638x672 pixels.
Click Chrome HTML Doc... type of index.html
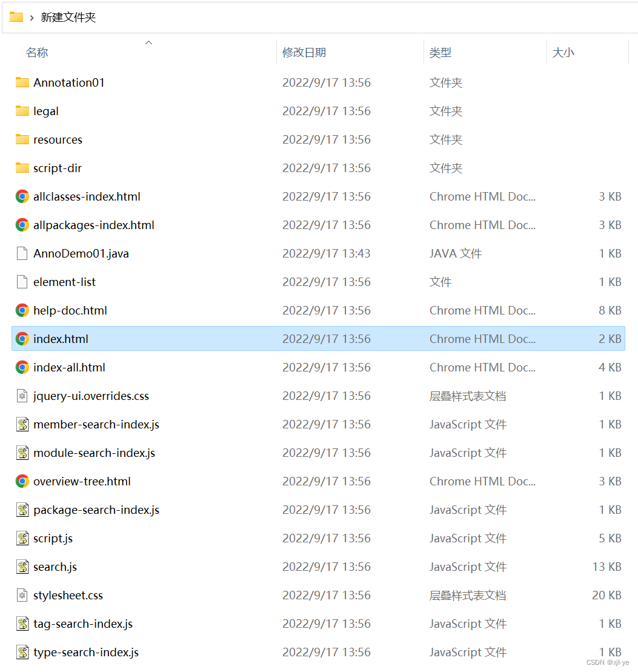[x=482, y=339]
